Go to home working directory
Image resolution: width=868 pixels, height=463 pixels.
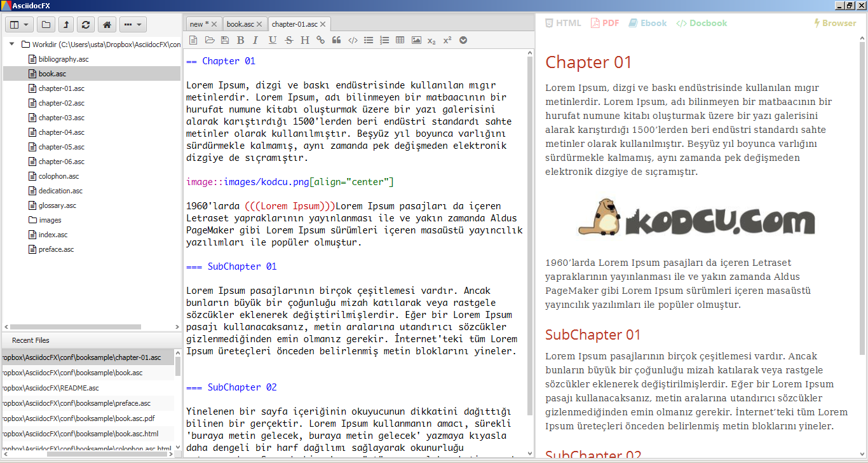(106, 25)
